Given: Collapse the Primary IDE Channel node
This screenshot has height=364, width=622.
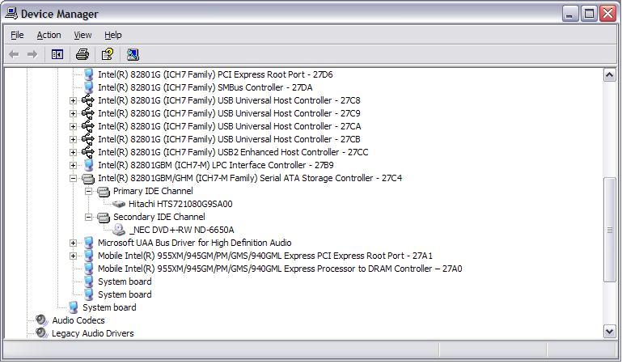Looking at the screenshot, I should coord(88,191).
